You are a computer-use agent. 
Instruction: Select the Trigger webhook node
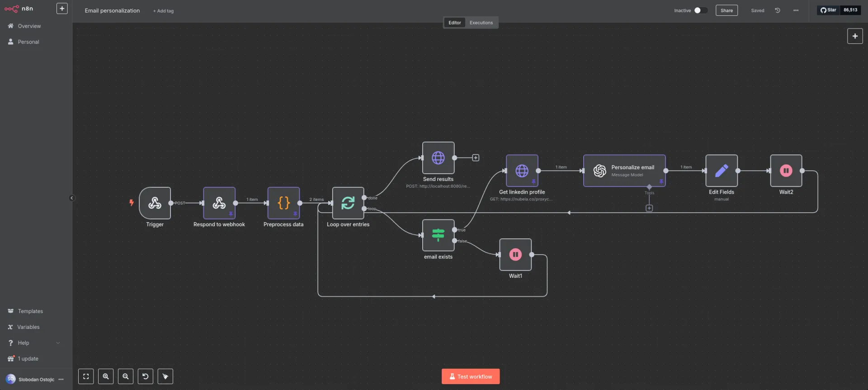155,203
